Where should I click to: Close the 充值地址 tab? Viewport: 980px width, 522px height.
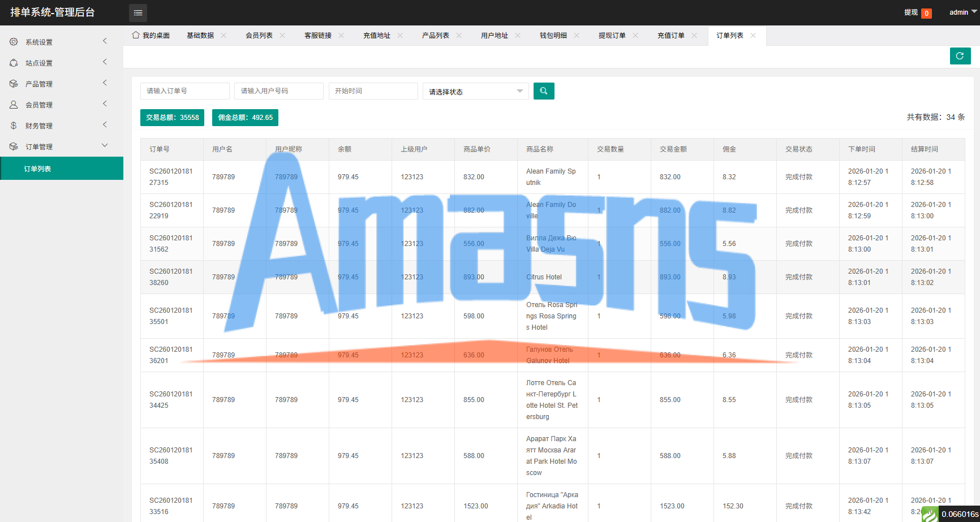pyautogui.click(x=400, y=35)
